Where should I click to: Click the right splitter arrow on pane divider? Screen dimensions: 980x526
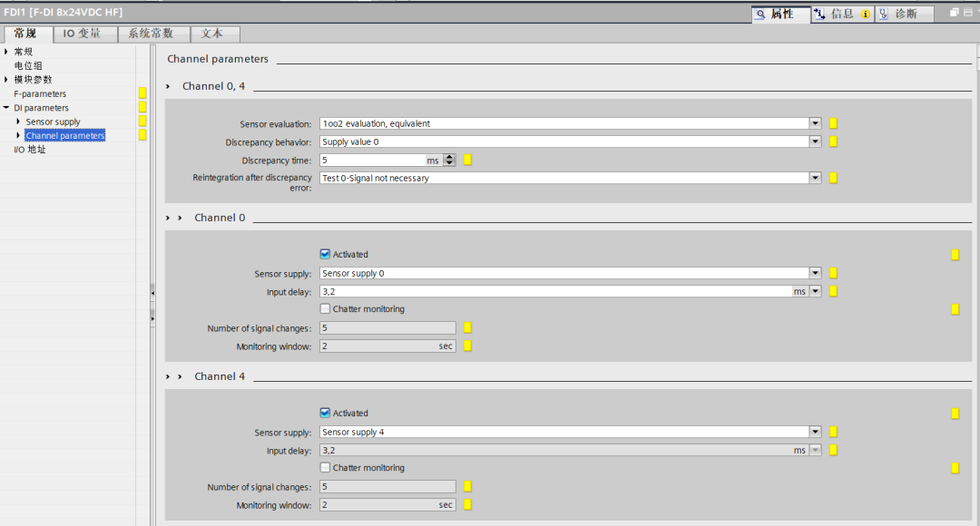pyautogui.click(x=152, y=318)
